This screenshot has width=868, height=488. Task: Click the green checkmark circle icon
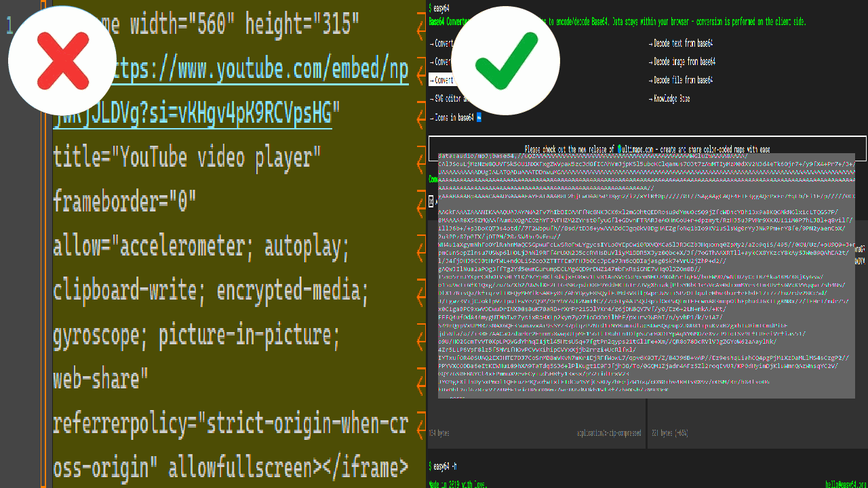click(x=505, y=61)
